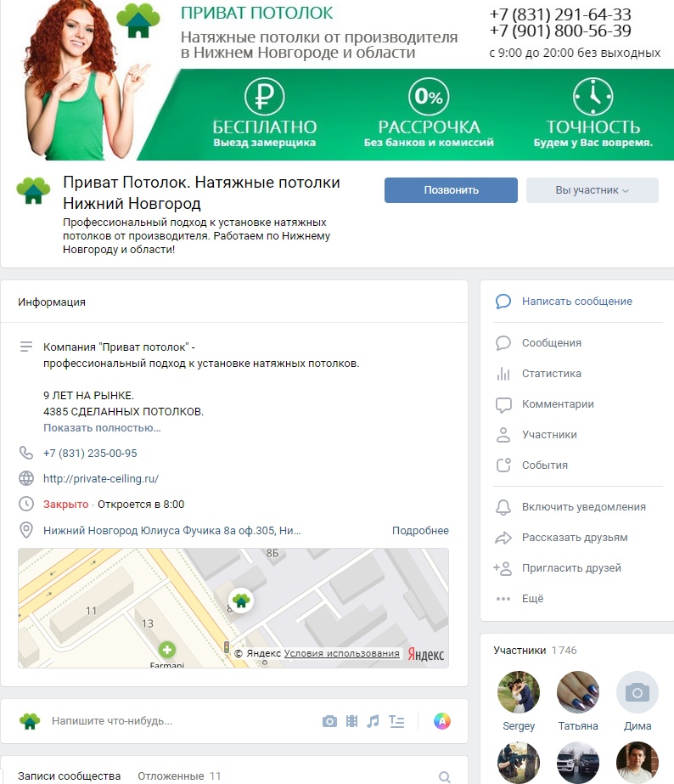Click the Информация section header
The width and height of the screenshot is (674, 784).
coord(52,302)
